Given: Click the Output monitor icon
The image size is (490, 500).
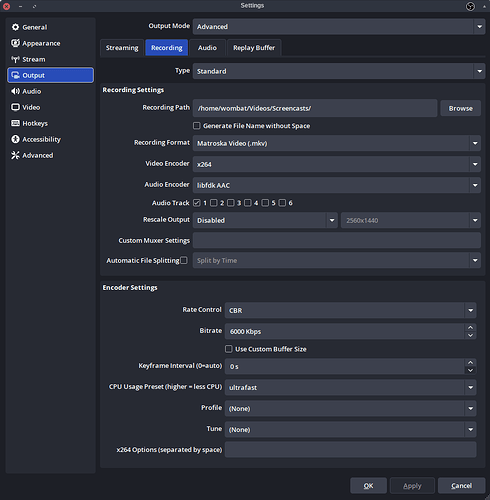Looking at the screenshot, I should [x=15, y=75].
